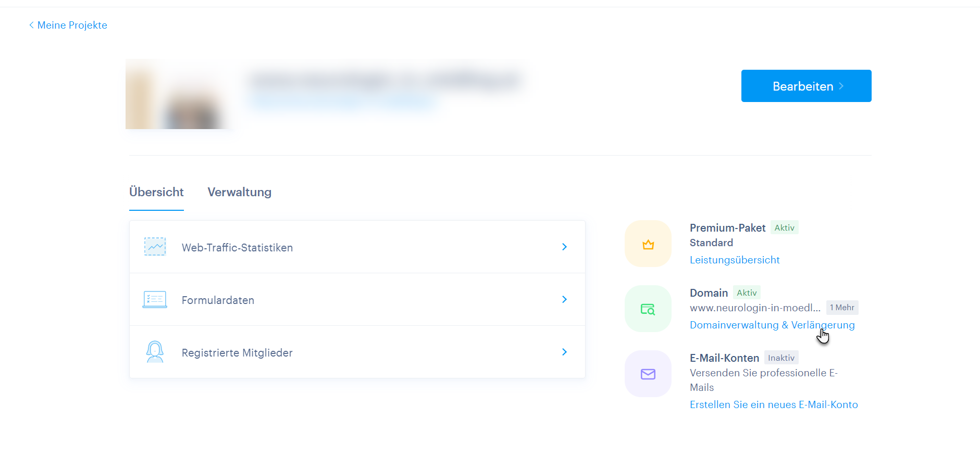
Task: Click the Premium-Paket crown icon
Action: tap(648, 244)
